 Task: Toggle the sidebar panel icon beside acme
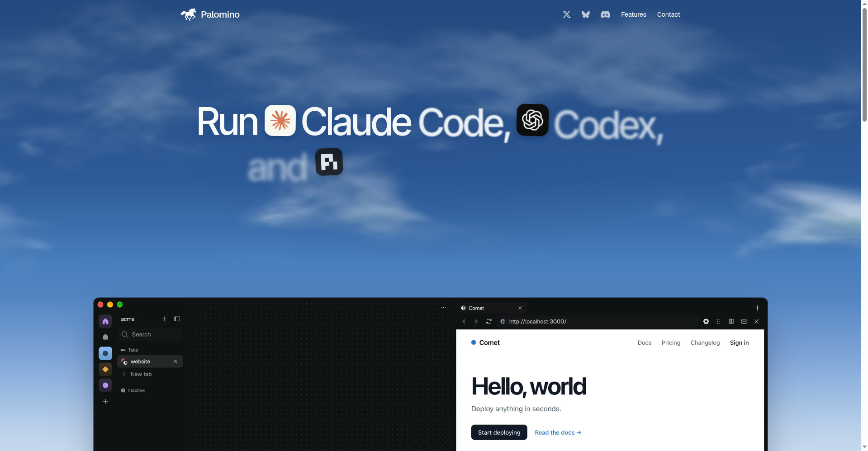point(177,319)
